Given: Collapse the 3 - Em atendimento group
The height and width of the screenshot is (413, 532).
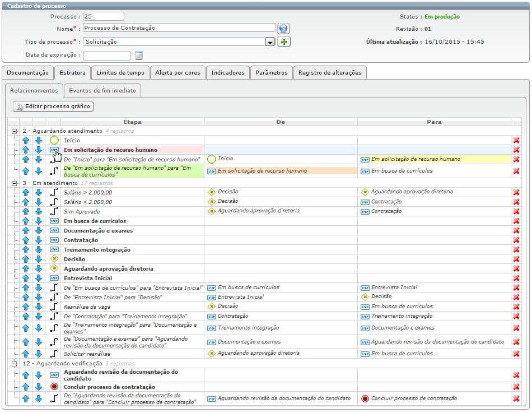Looking at the screenshot, I should 14,183.
